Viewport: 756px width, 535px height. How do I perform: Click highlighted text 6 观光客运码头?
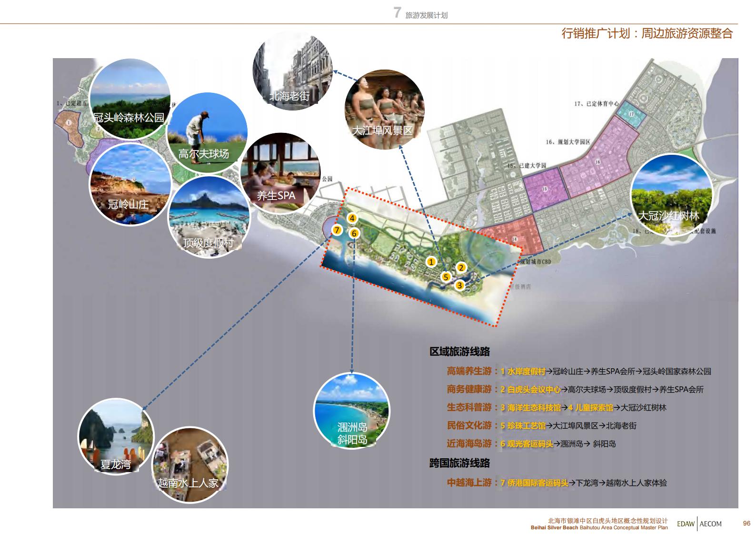pyautogui.click(x=527, y=444)
